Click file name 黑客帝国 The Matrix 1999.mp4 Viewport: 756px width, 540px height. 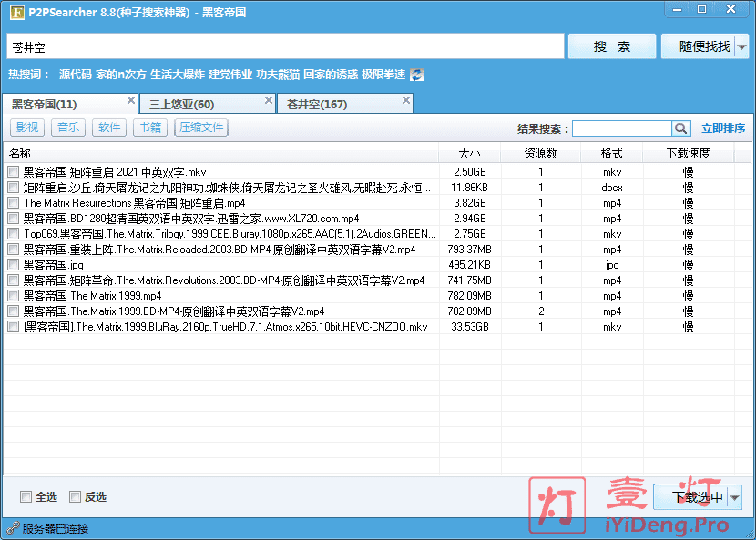[93, 296]
